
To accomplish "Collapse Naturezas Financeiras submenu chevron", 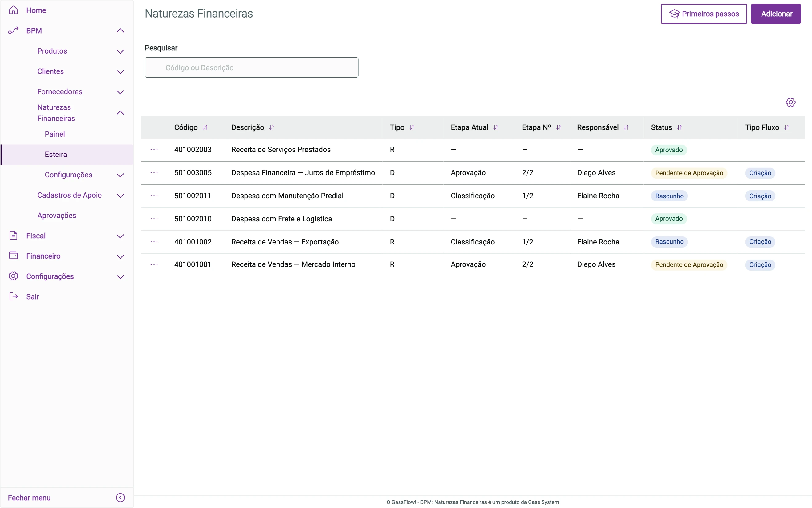I will click(120, 113).
